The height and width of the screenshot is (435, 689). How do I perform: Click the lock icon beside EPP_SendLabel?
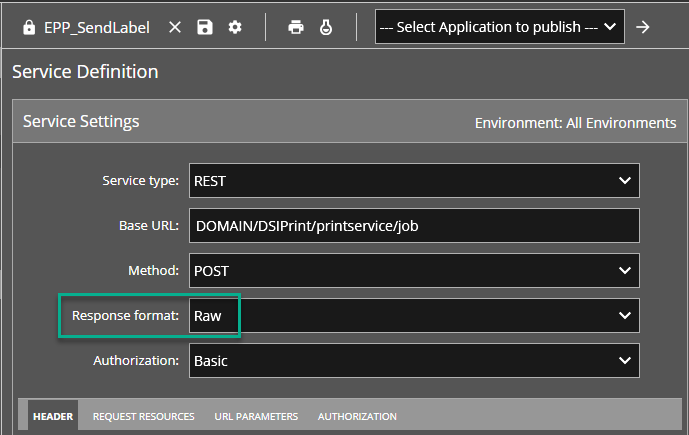click(28, 27)
